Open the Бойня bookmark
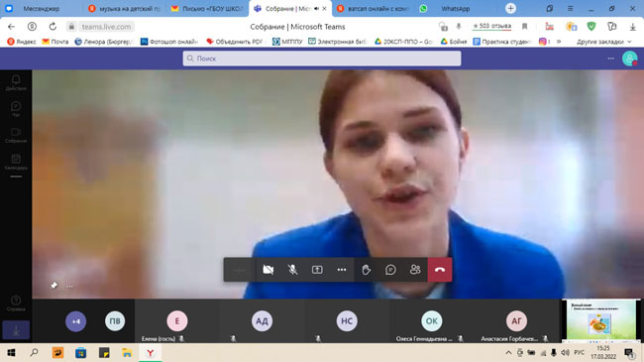 [454, 42]
